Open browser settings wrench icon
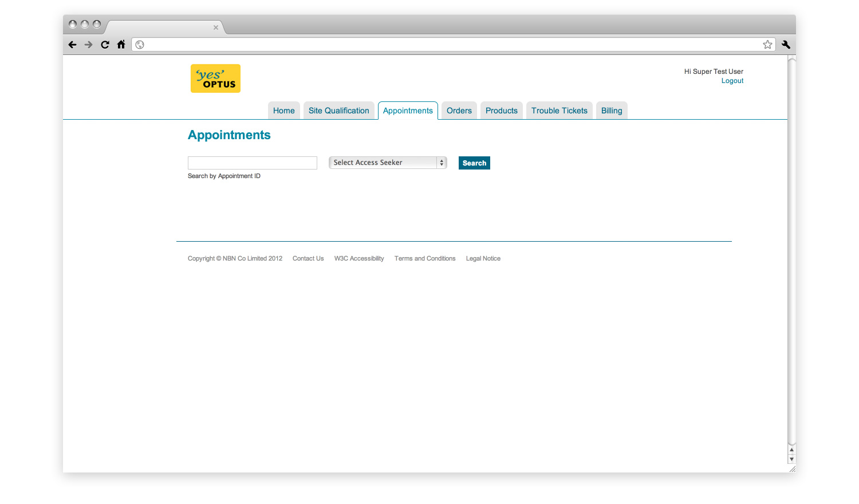Image resolution: width=859 pixels, height=504 pixels. tap(786, 45)
